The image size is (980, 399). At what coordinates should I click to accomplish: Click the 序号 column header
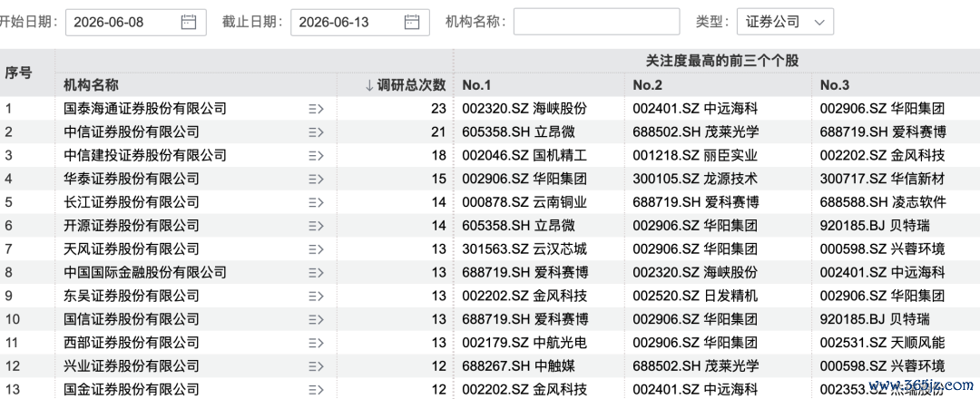coord(18,73)
